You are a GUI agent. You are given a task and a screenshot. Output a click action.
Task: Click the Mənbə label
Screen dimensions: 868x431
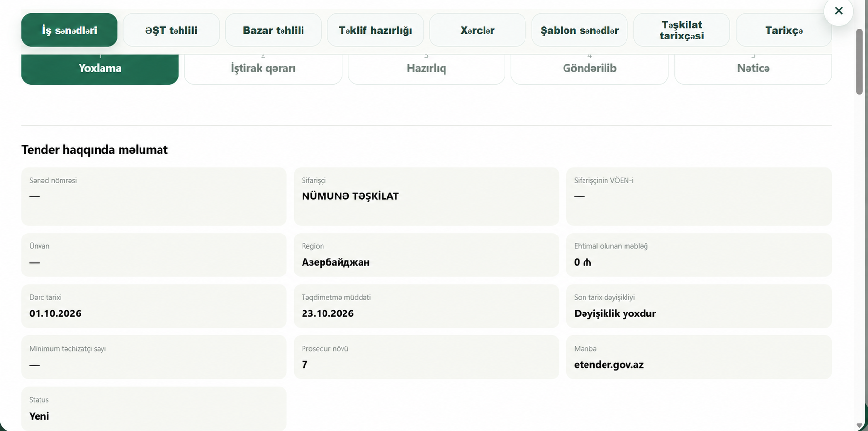point(585,349)
